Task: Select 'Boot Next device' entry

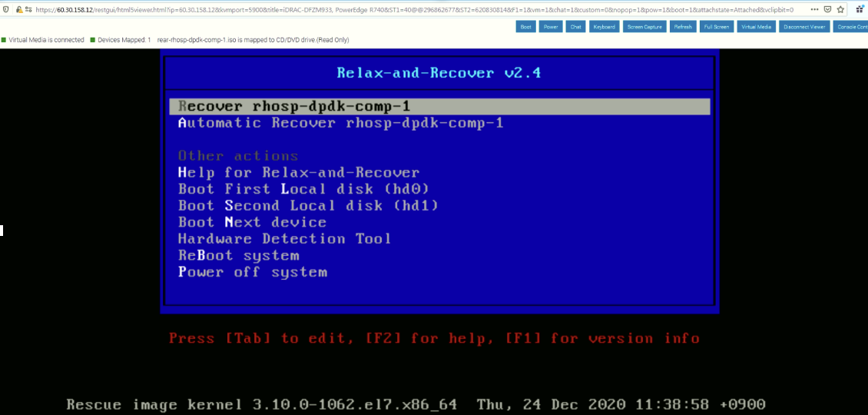Action: coord(252,223)
